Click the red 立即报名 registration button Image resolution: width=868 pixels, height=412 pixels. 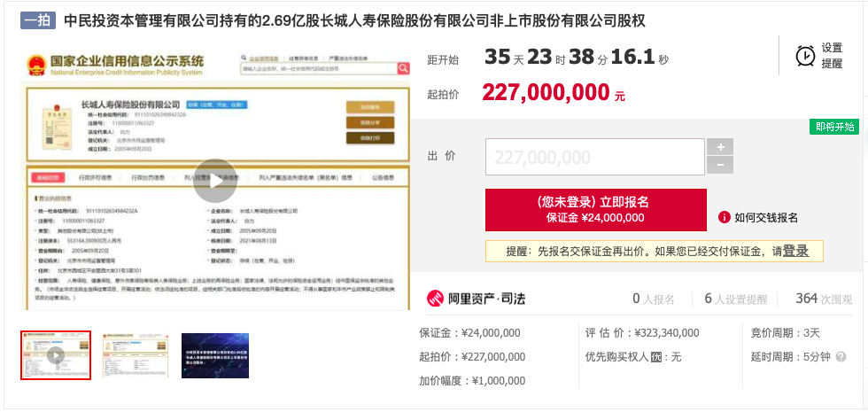click(x=595, y=210)
